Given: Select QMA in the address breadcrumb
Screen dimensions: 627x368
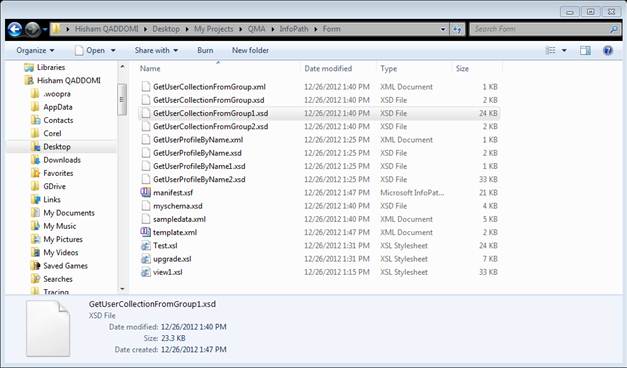Looking at the screenshot, I should pyautogui.click(x=256, y=29).
